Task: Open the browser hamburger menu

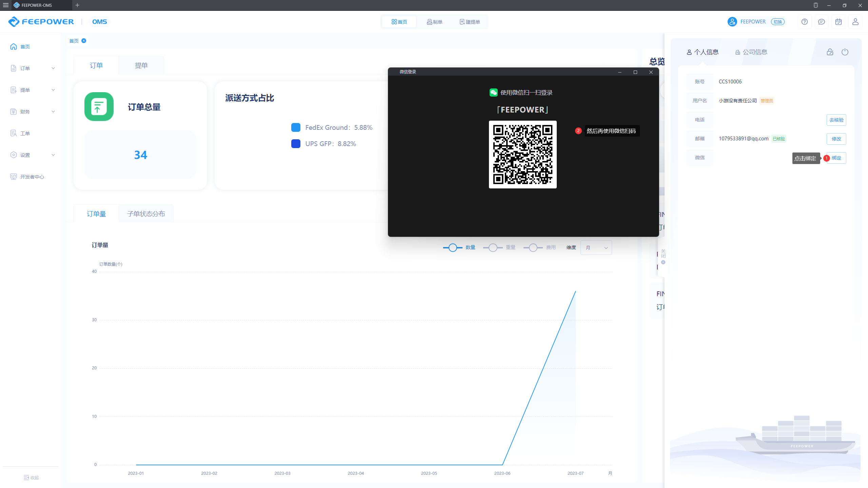Action: 6,5
